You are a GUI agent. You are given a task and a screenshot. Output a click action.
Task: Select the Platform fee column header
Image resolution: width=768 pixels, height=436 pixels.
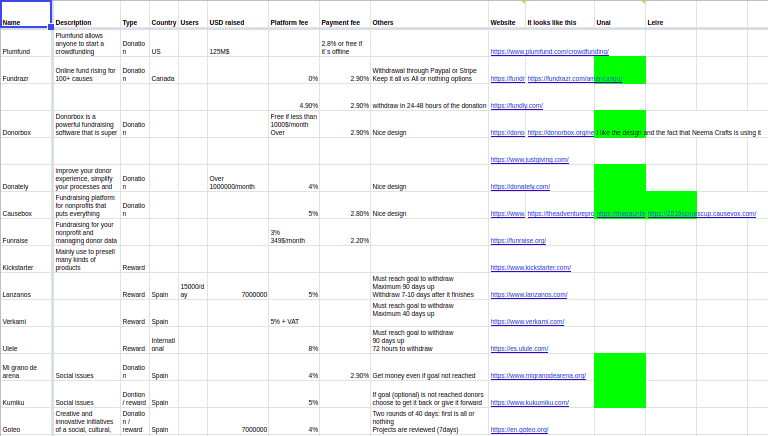(x=294, y=14)
